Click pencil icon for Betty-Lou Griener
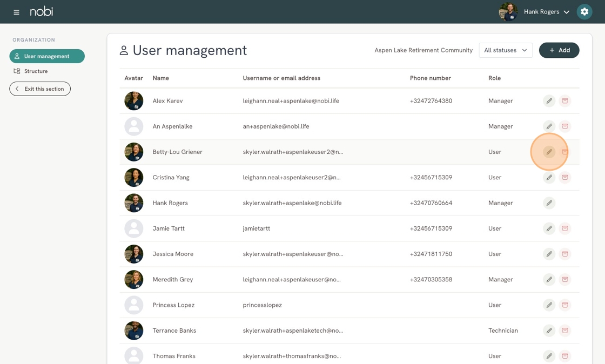This screenshot has height=364, width=605. click(549, 152)
